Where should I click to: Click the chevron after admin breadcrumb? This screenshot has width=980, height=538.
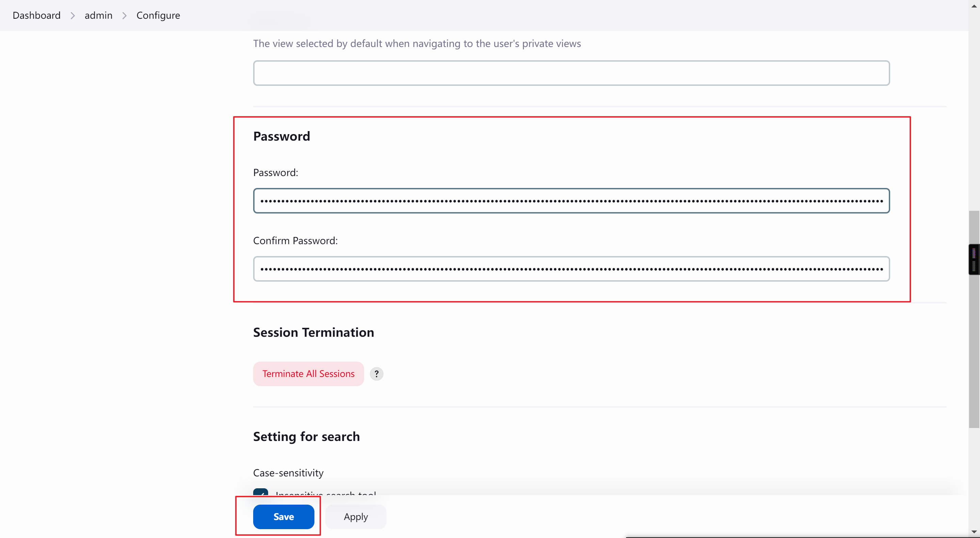[x=125, y=16]
